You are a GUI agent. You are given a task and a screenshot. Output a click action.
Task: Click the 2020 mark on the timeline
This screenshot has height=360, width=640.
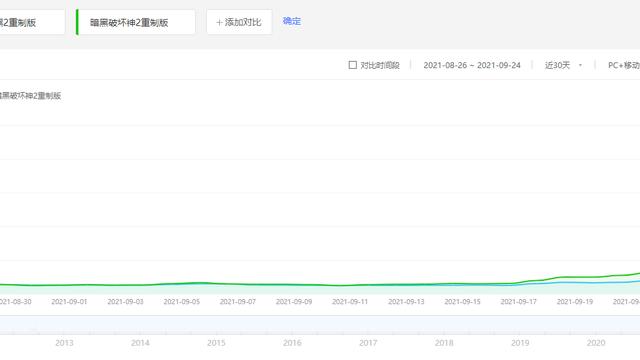pos(596,343)
